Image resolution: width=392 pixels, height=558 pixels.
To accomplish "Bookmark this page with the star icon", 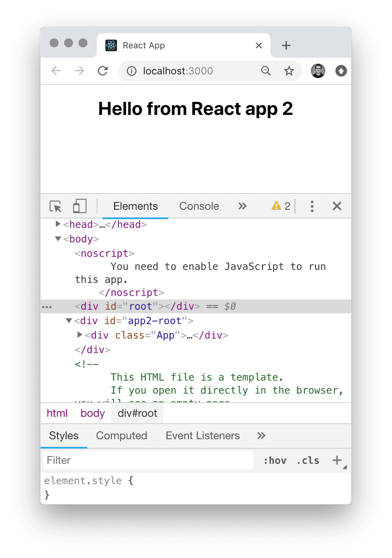I will pyautogui.click(x=289, y=71).
